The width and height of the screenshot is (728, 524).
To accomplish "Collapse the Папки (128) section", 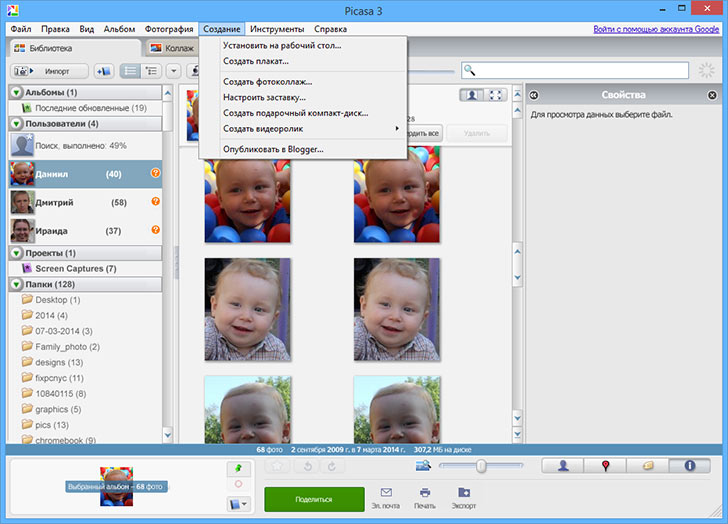I will coord(16,284).
